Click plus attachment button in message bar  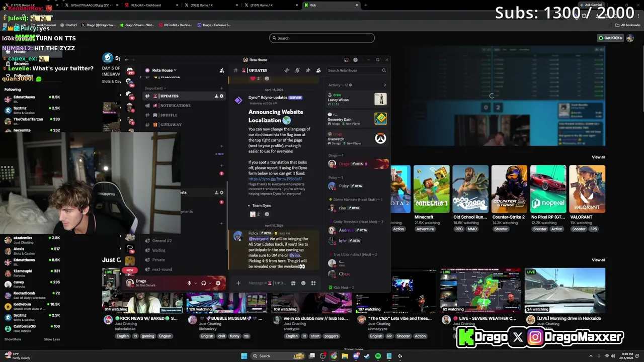(238, 283)
